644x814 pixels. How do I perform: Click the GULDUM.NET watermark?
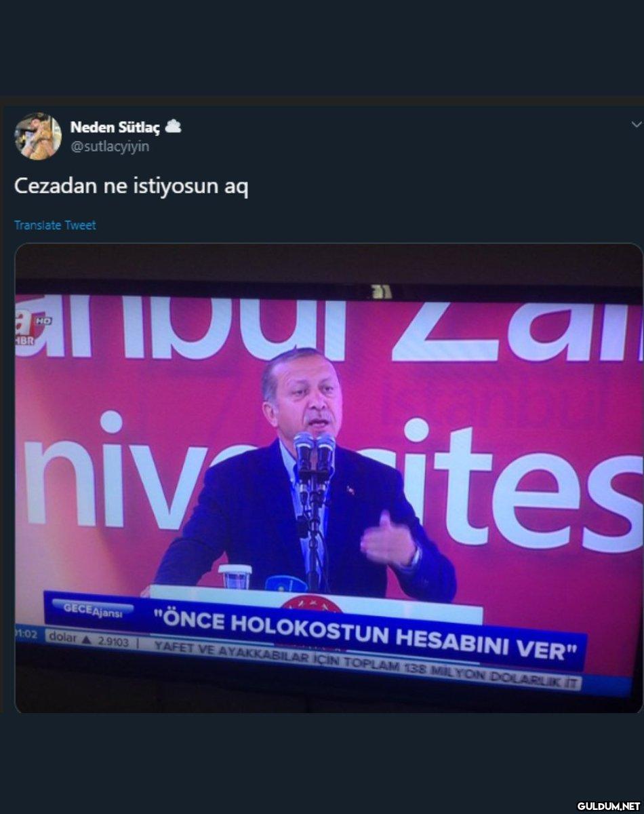point(608,805)
